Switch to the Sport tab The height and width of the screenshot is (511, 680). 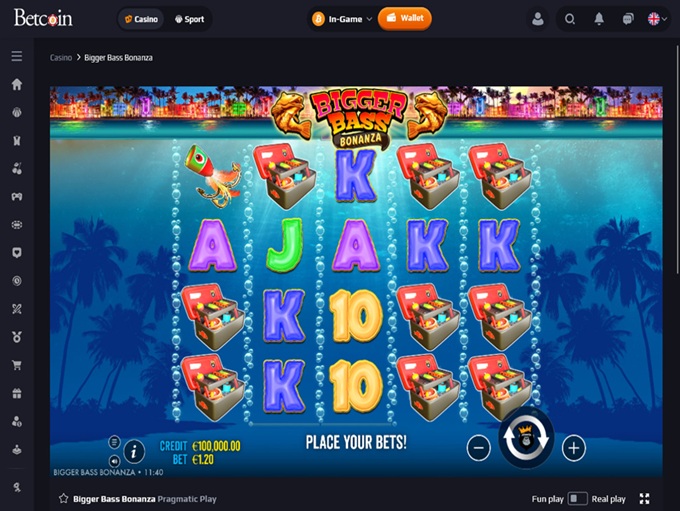tap(190, 19)
